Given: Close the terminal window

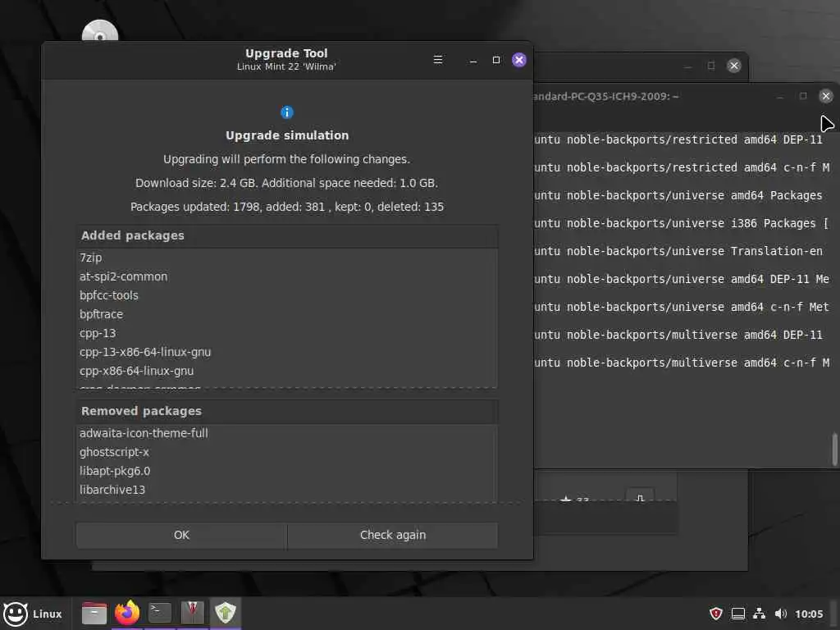Looking at the screenshot, I should coord(825,96).
